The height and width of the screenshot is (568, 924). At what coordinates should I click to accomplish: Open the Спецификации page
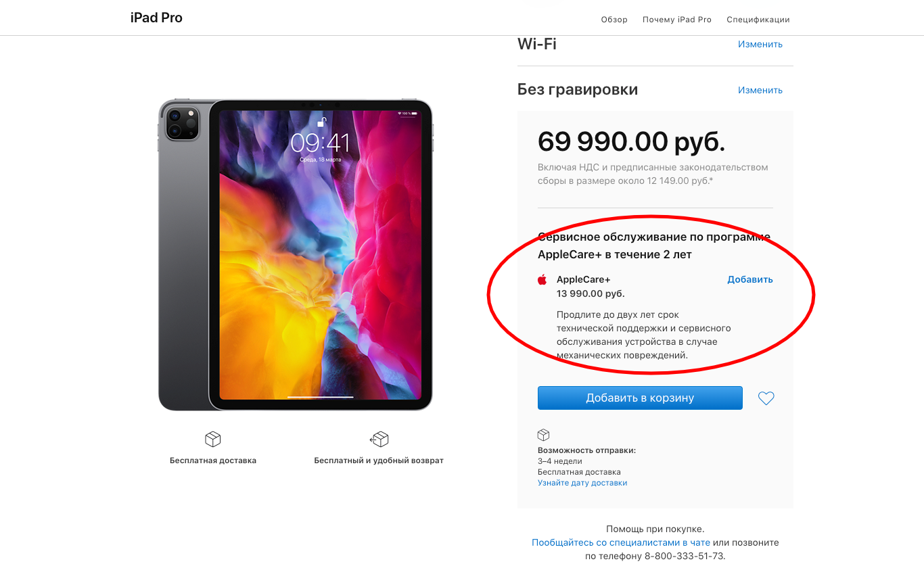(758, 20)
